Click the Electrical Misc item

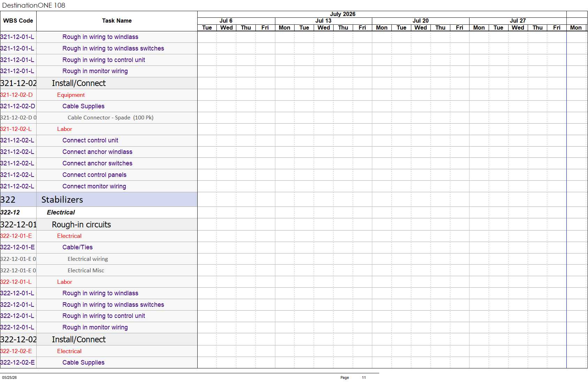pyautogui.click(x=86, y=271)
